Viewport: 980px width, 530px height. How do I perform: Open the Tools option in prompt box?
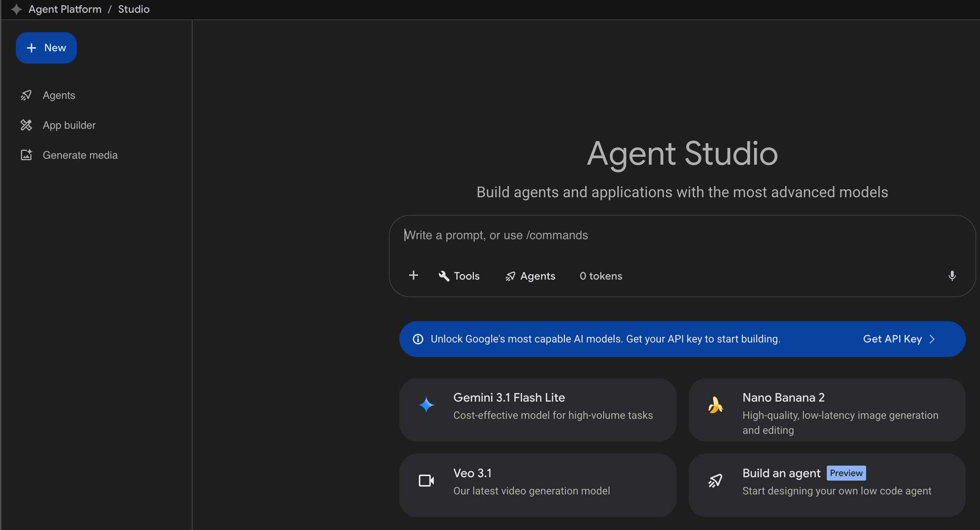[459, 276]
